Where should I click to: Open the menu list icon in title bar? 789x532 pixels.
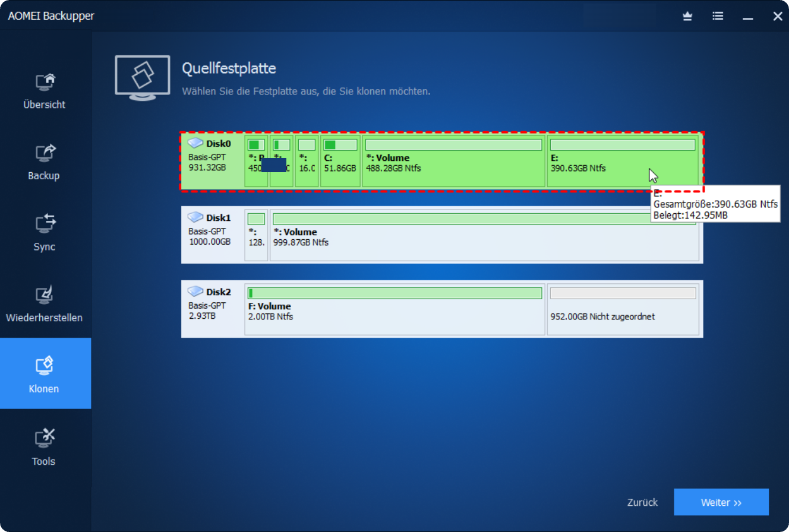click(718, 17)
